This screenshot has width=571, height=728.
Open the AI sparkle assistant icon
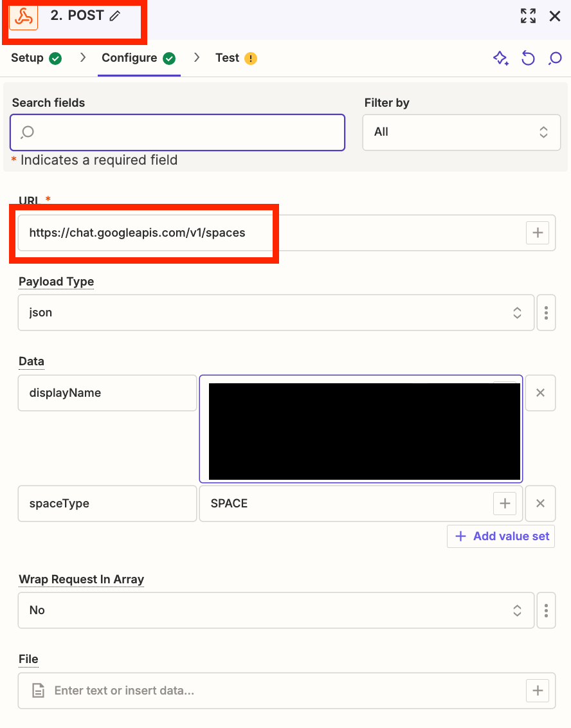pyautogui.click(x=500, y=58)
